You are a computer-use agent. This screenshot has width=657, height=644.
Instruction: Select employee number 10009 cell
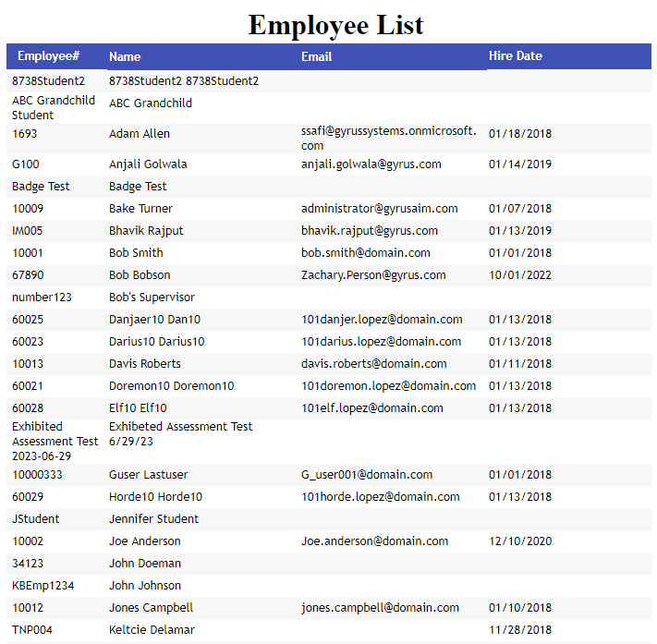point(28,209)
